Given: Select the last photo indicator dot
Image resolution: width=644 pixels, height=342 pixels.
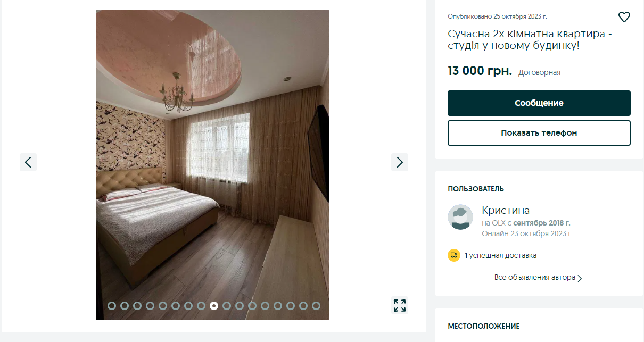Looking at the screenshot, I should click(x=316, y=306).
